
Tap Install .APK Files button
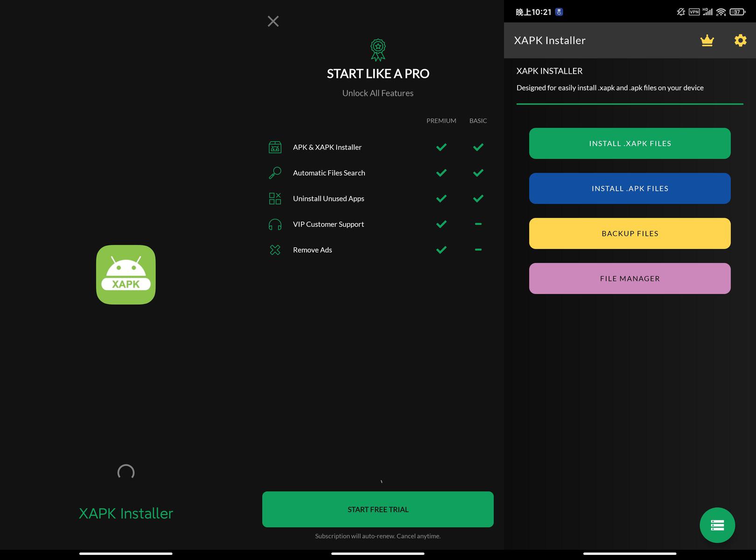point(630,189)
